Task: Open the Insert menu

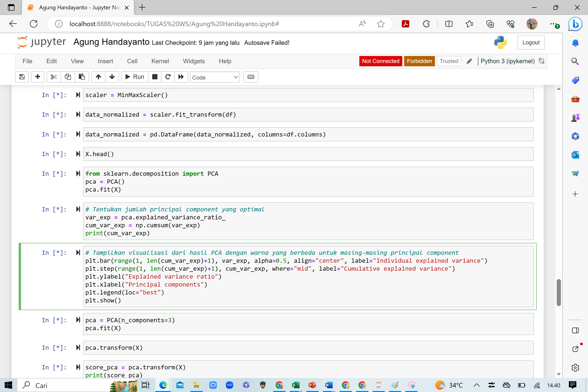Action: point(105,61)
